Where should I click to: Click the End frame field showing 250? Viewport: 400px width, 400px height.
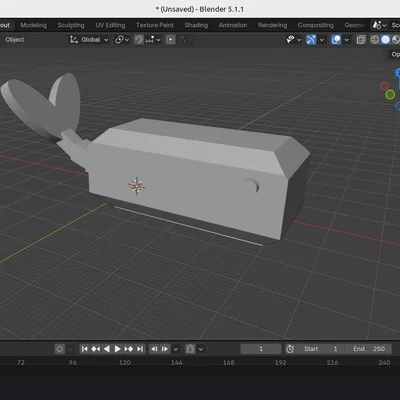pyautogui.click(x=367, y=349)
